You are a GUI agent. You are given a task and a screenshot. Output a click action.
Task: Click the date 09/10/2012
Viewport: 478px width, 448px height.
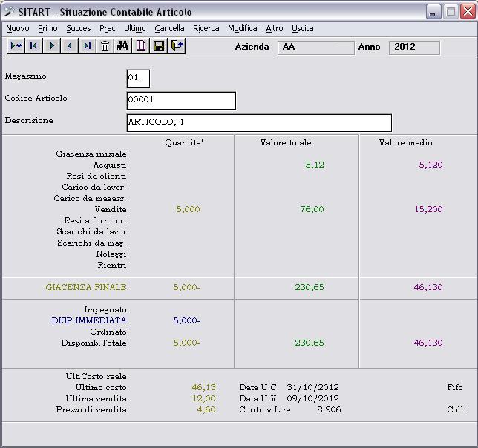coord(312,398)
